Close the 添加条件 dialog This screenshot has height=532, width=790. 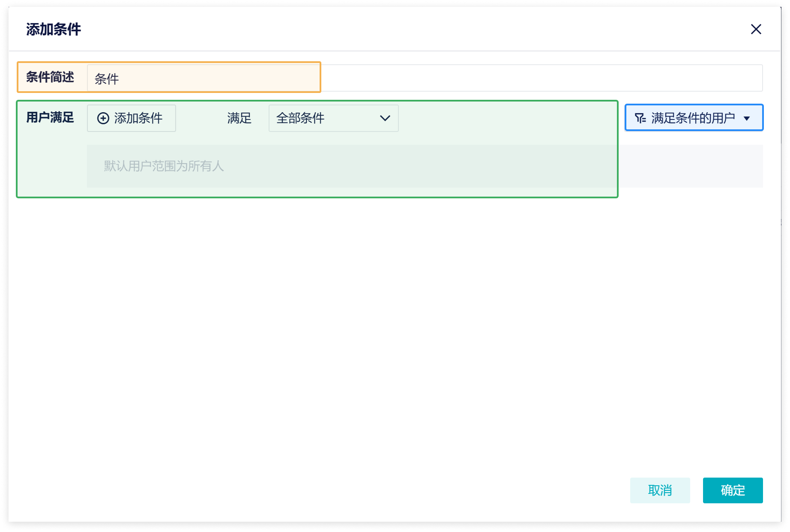click(x=756, y=29)
